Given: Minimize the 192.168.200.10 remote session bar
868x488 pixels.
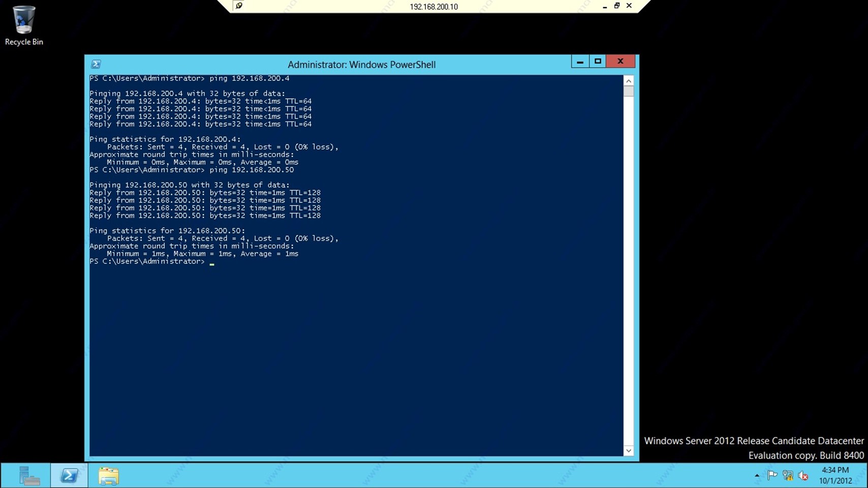Looking at the screenshot, I should coord(605,6).
